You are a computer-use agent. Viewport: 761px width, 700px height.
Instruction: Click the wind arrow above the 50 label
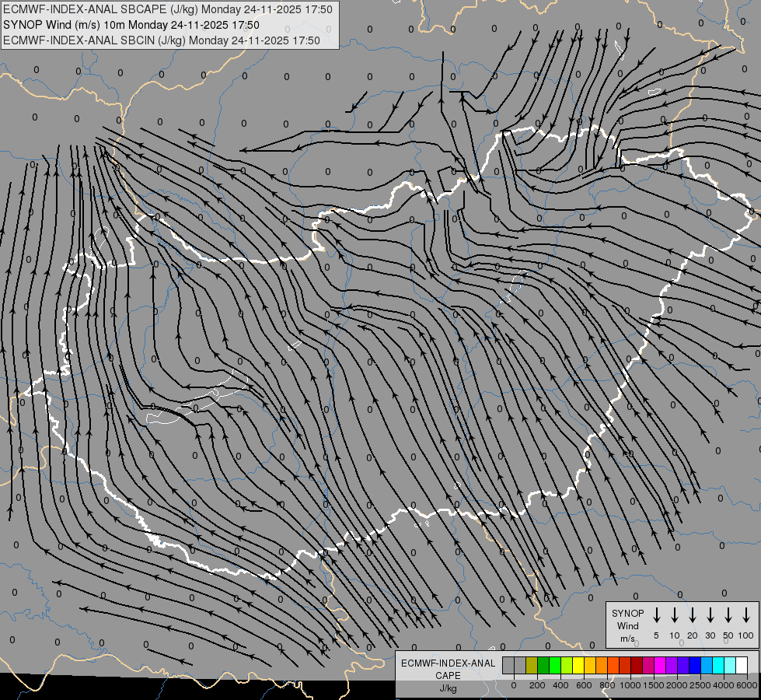(x=728, y=615)
